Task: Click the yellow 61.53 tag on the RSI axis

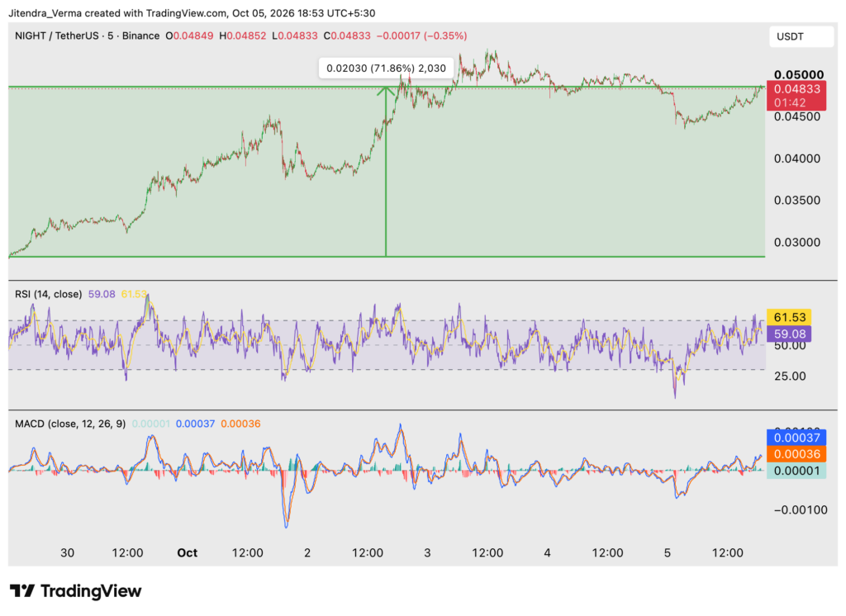Action: (x=790, y=317)
